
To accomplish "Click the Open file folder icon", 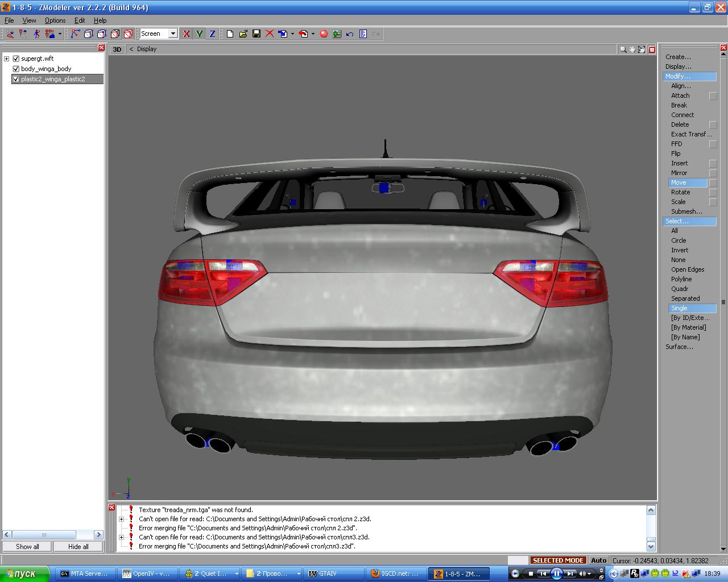I will click(x=243, y=34).
